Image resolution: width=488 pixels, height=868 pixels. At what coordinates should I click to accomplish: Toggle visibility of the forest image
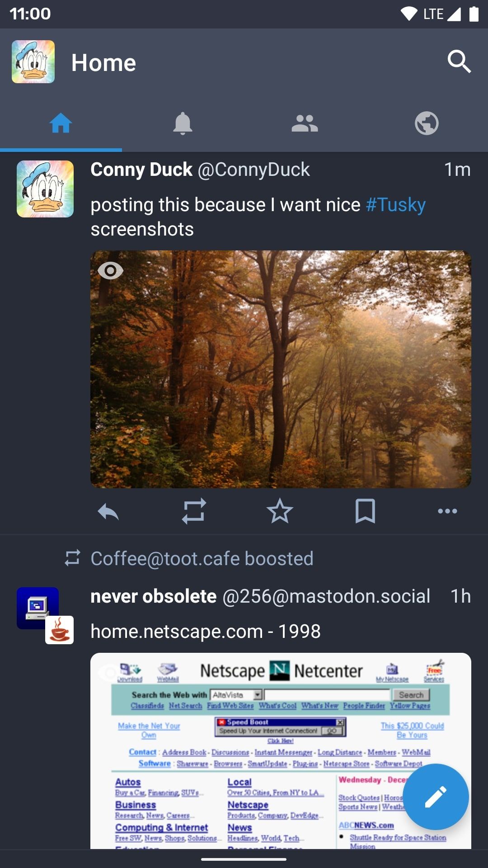point(111,271)
